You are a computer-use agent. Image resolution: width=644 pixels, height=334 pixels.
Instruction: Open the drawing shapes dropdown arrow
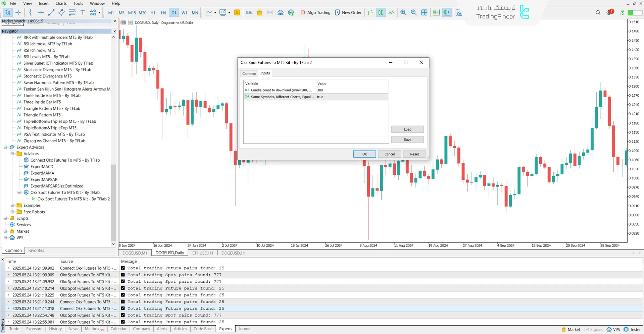(x=99, y=13)
